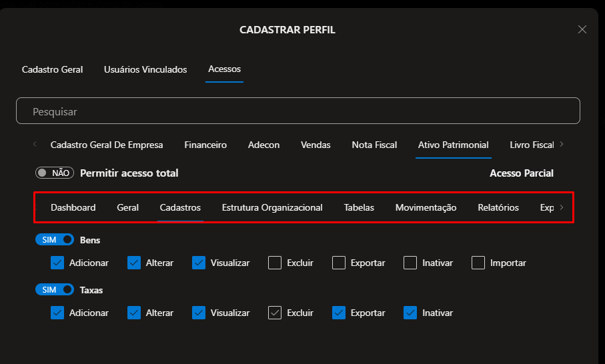Disable the Bens access toggle
This screenshot has height=364, width=605.
[55, 239]
